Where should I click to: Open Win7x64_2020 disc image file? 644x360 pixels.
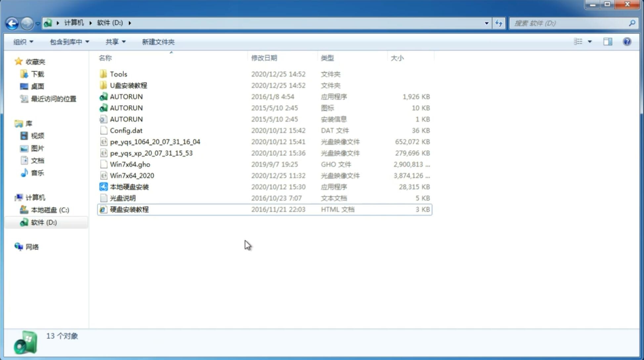click(x=132, y=176)
